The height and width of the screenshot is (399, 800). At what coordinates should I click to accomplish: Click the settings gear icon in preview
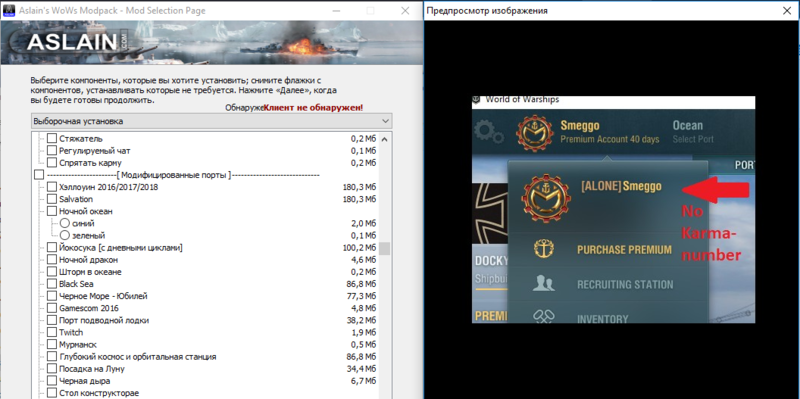[x=488, y=132]
